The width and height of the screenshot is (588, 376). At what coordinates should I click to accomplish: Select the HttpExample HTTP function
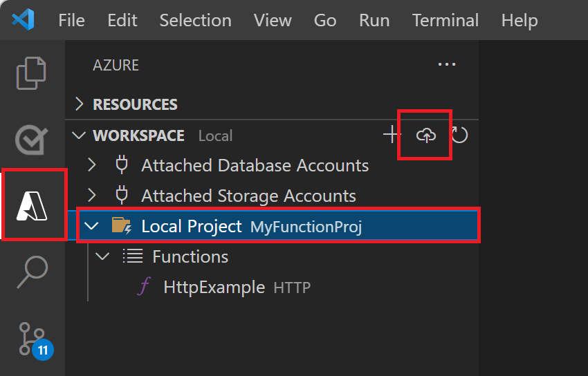(214, 287)
